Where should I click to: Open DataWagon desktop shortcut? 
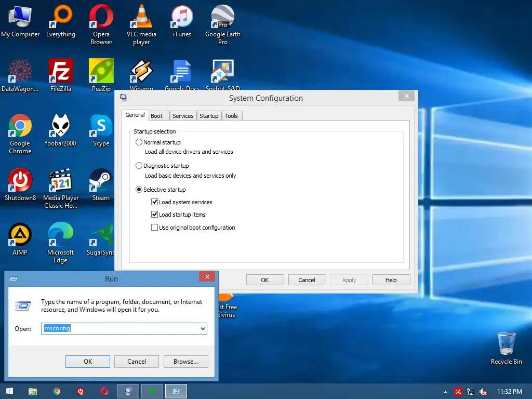click(20, 75)
